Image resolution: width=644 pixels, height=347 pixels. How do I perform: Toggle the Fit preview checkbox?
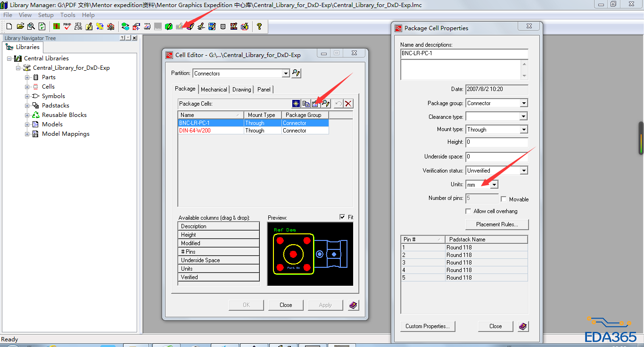click(342, 217)
